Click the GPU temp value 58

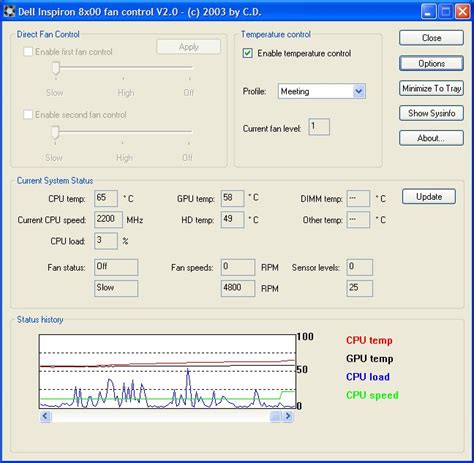click(232, 198)
